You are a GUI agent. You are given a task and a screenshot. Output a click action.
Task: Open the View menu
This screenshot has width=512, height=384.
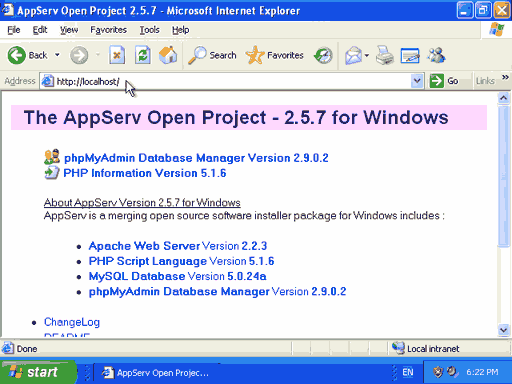pos(69,30)
